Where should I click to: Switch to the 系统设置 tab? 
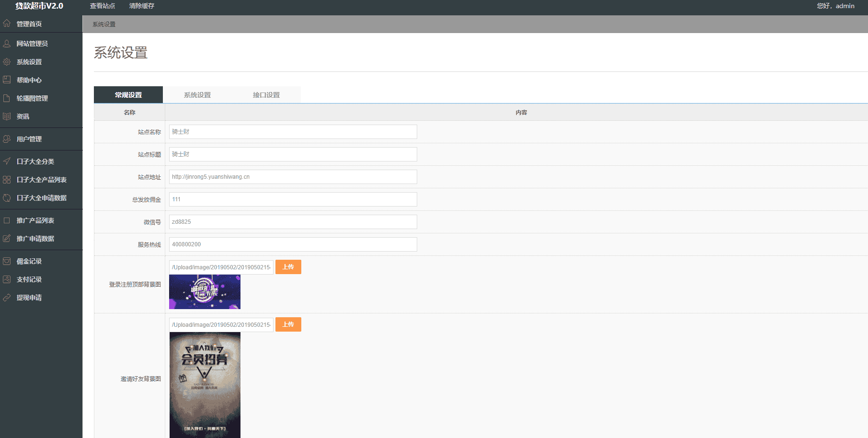point(197,95)
